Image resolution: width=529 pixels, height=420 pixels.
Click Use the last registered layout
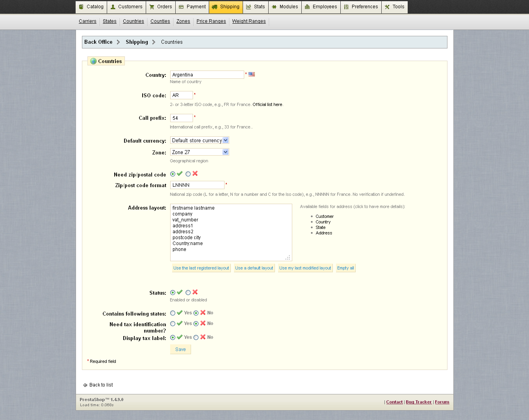[x=201, y=268]
